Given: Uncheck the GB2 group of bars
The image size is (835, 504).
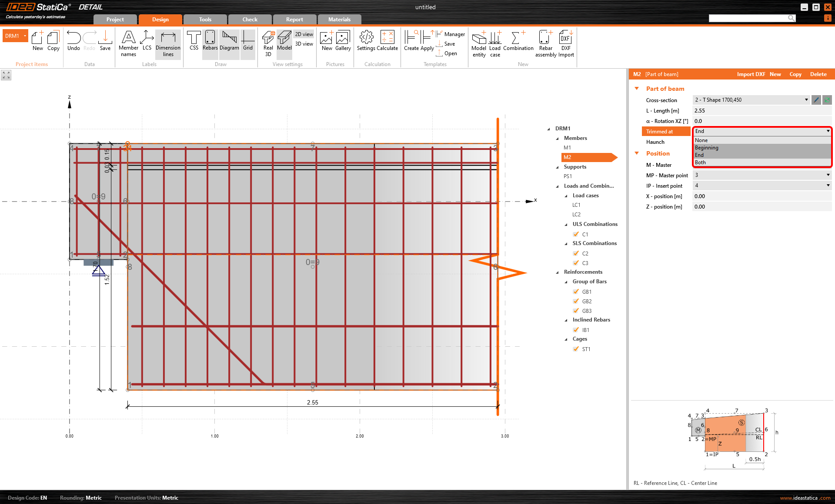Looking at the screenshot, I should pos(576,301).
